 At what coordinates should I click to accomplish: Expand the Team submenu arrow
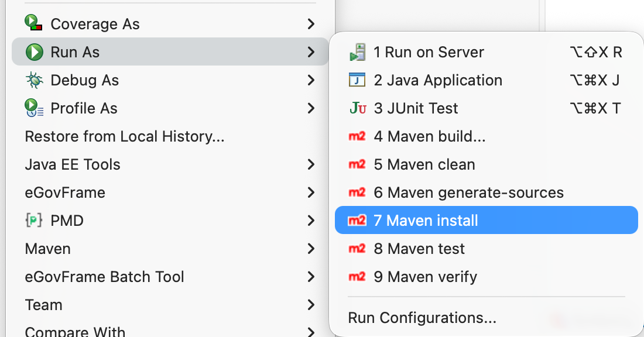click(311, 305)
